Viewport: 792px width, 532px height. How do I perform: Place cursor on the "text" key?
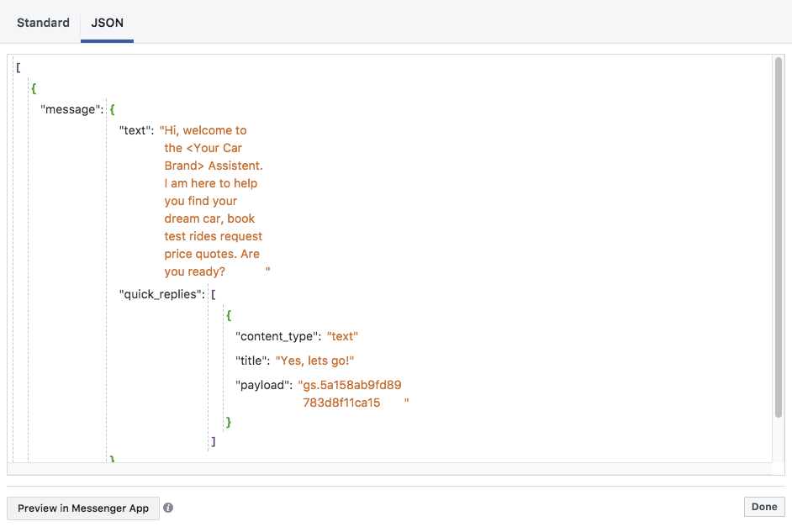(136, 130)
